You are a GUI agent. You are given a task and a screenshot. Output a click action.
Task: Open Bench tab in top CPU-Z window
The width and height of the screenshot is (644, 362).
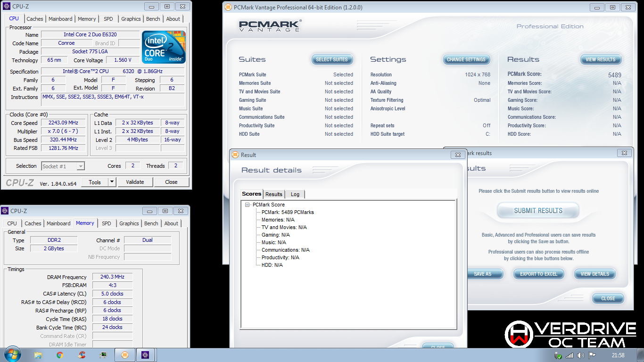(153, 19)
